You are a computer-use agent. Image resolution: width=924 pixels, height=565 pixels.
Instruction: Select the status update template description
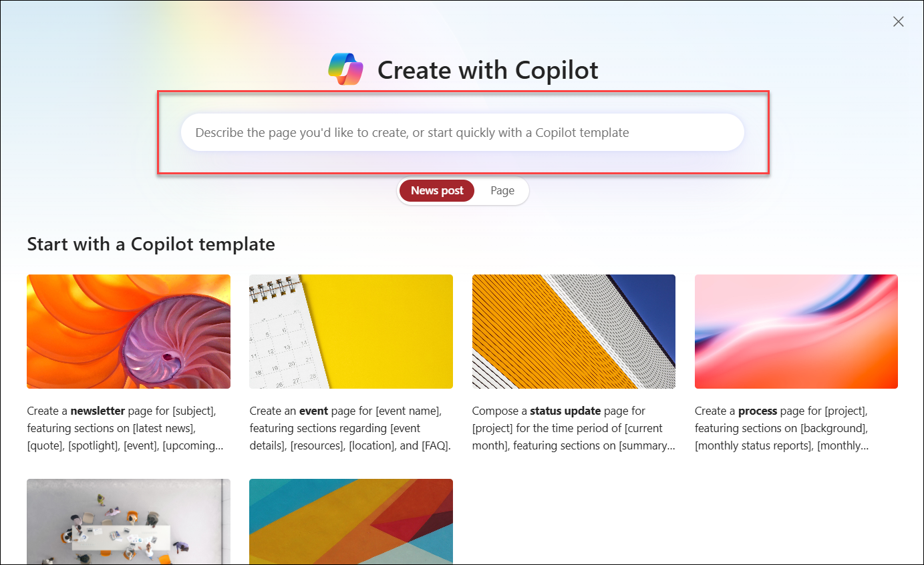[573, 428]
